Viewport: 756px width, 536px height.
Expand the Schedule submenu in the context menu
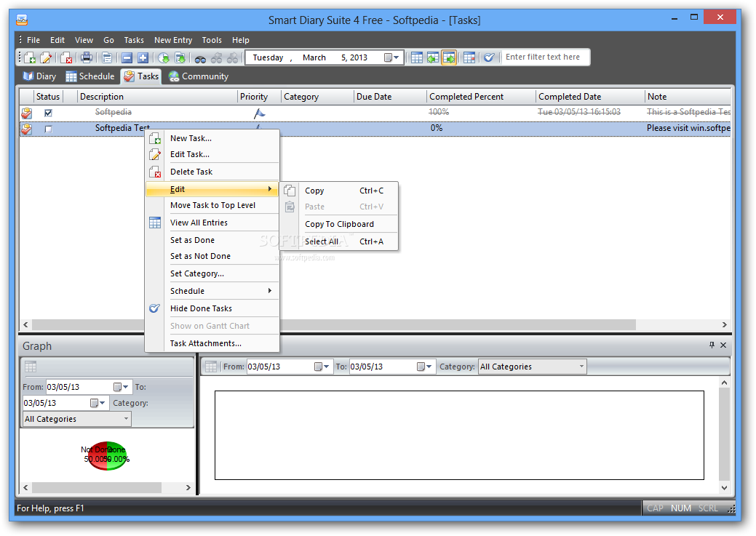coord(212,291)
